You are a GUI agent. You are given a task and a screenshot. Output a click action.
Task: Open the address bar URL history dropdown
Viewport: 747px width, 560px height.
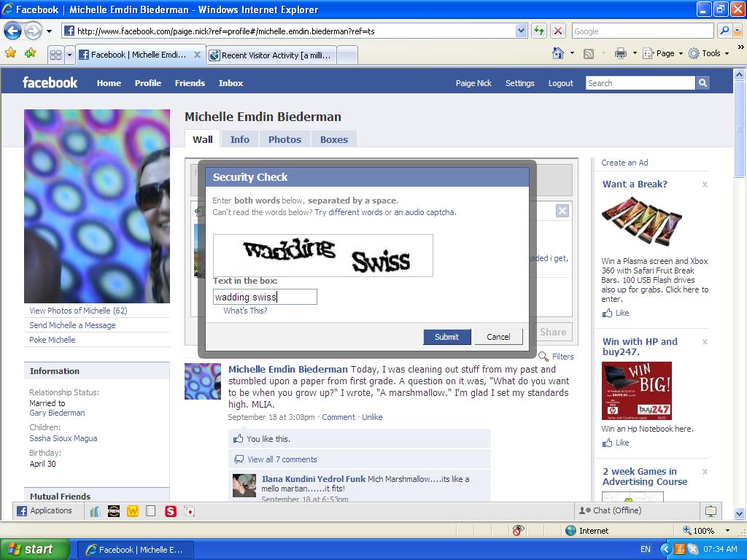click(x=521, y=31)
